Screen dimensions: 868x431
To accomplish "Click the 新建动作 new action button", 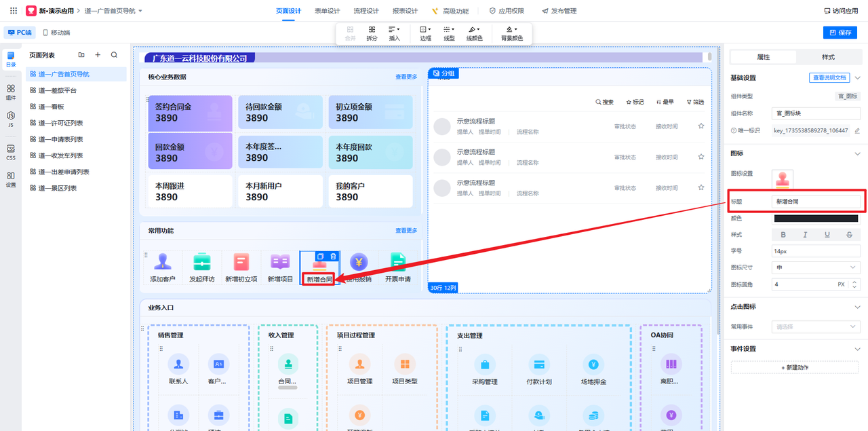I will tap(795, 367).
